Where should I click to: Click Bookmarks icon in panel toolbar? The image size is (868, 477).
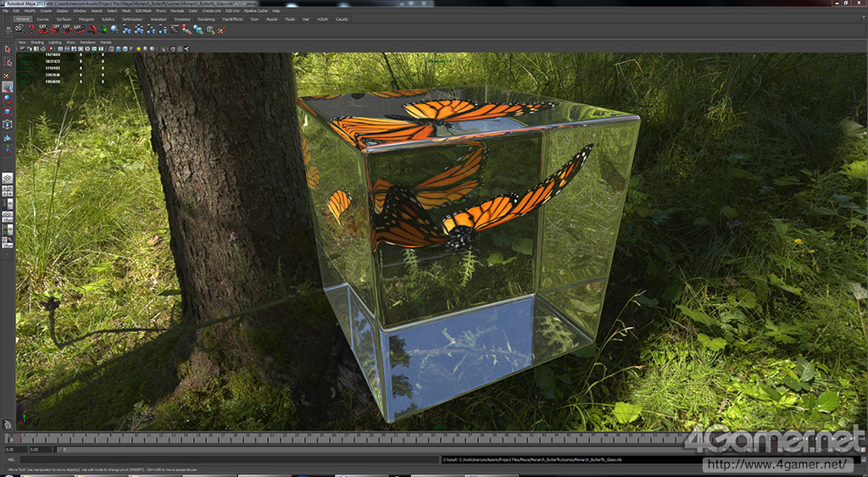[36, 48]
